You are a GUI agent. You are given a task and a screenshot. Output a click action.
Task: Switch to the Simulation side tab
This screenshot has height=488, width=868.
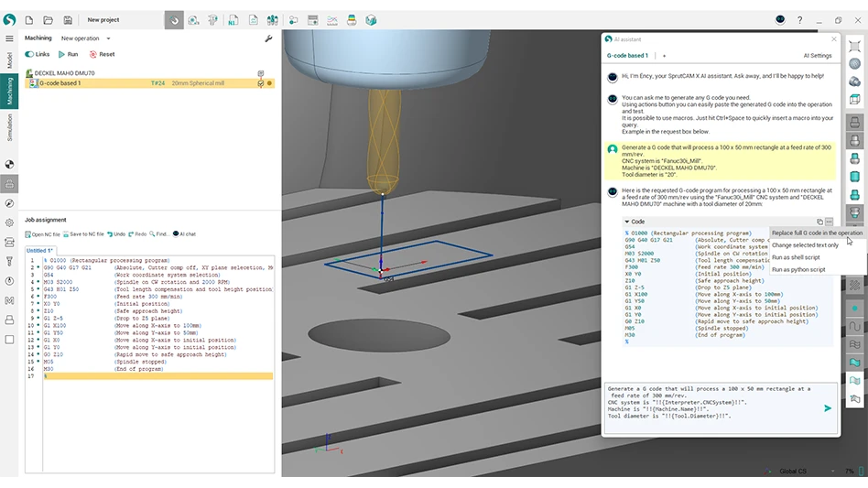[10, 127]
